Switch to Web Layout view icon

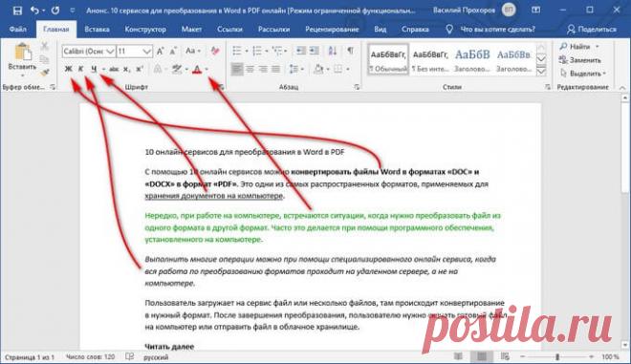point(506,356)
